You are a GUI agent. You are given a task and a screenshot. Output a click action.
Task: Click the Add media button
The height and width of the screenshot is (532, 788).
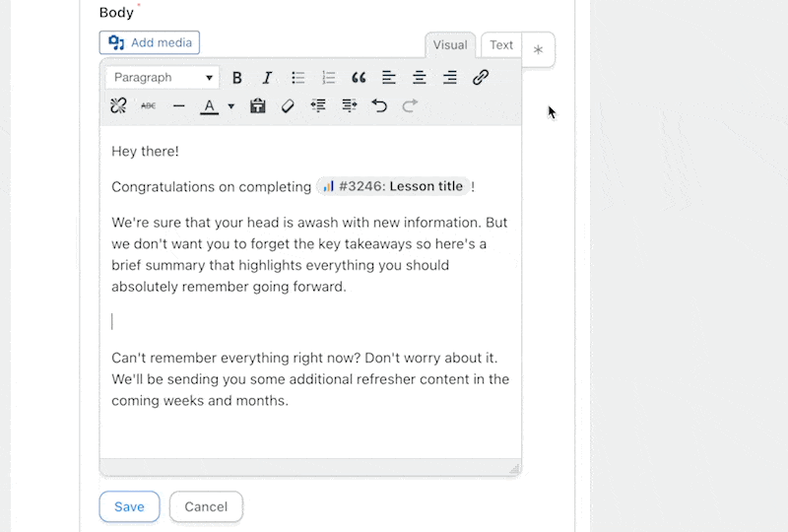(150, 42)
